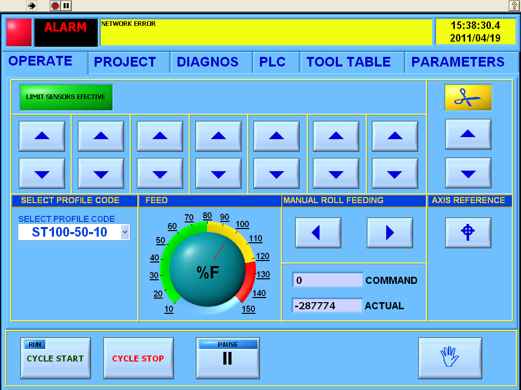This screenshot has width=521, height=390.
Task: Click the down arrow in the seventh axis column
Action: pyautogui.click(x=395, y=174)
